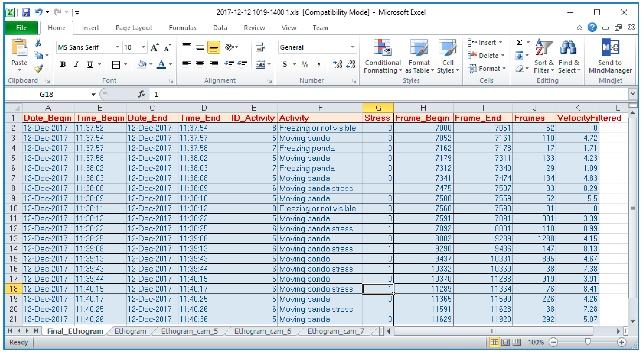644x354 pixels.
Task: Open the Formulas ribbon tab
Action: click(183, 28)
